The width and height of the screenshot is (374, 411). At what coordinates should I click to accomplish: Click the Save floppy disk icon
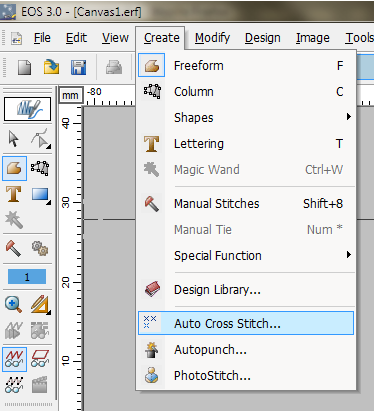pos(78,67)
